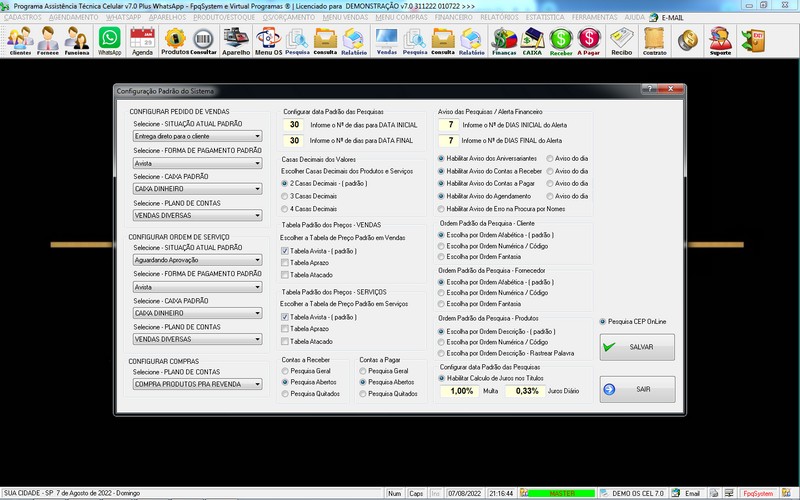800x500 pixels.
Task: Click the Consultar barcode icon
Action: point(204,41)
